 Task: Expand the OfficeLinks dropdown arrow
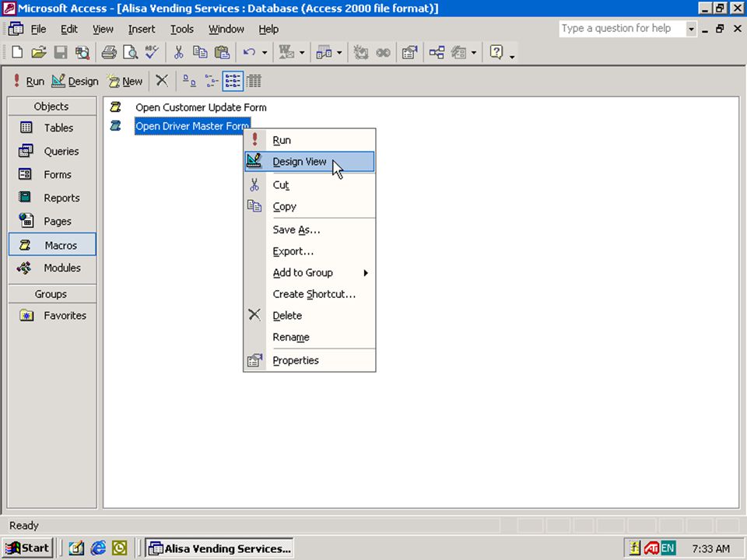[302, 52]
